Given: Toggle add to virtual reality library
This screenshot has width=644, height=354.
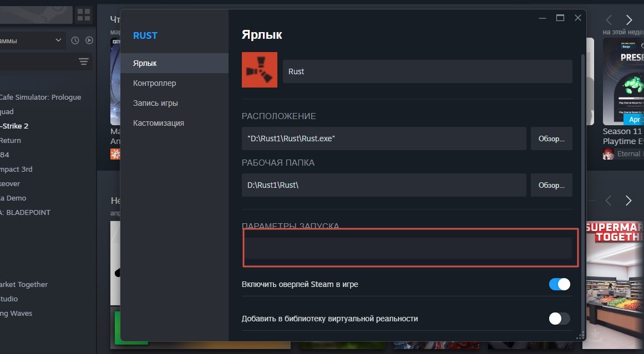Looking at the screenshot, I should (559, 319).
